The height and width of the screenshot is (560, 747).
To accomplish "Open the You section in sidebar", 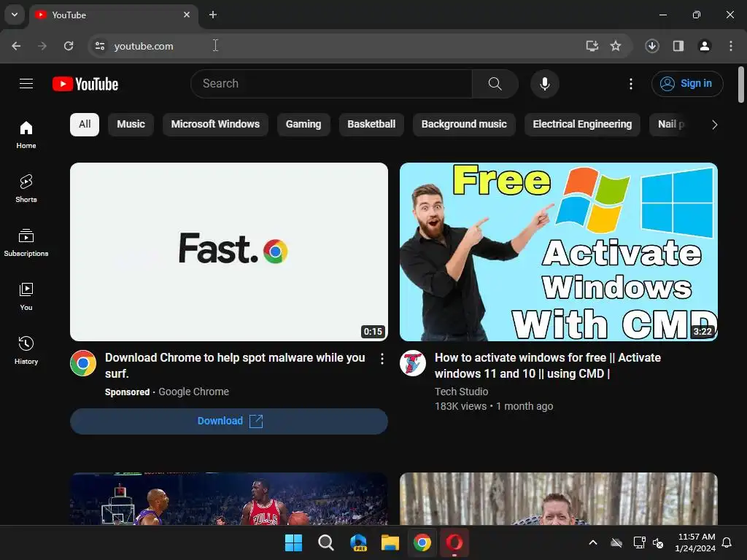I will tap(26, 296).
